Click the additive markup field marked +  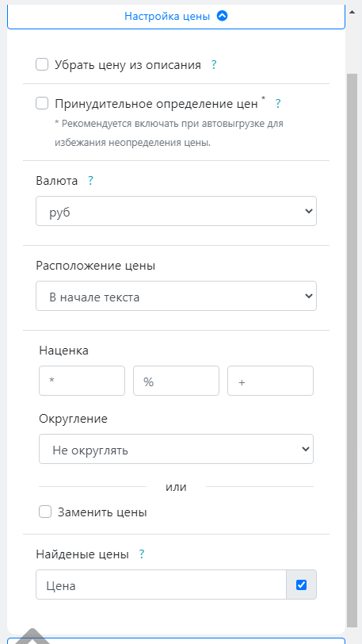270,381
